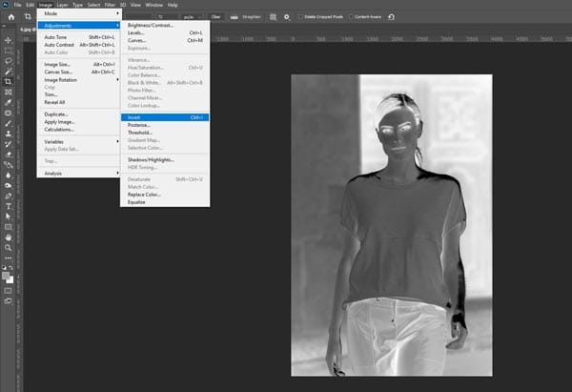Choose the Levels adjustment

(x=165, y=32)
